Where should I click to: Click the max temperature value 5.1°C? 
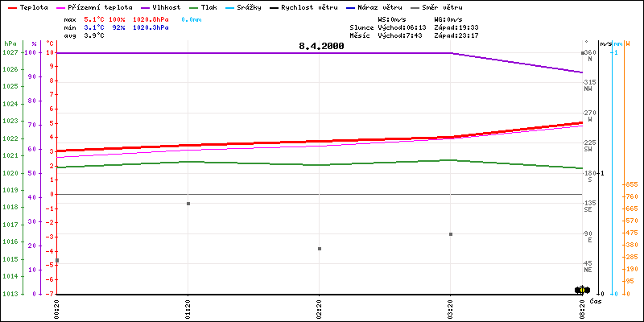pyautogui.click(x=95, y=19)
